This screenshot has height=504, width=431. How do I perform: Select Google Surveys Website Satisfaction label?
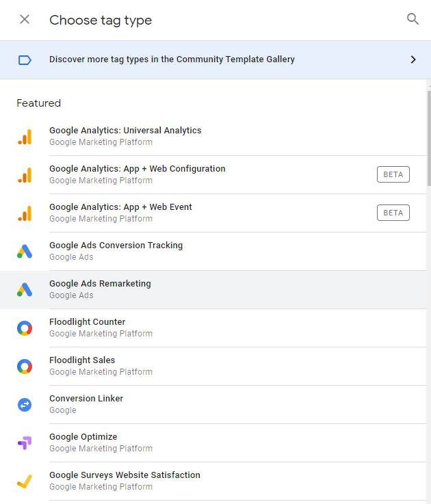pyautogui.click(x=125, y=475)
